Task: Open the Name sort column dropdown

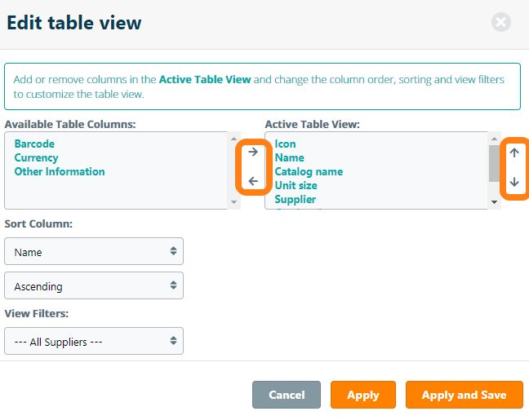Action: (x=94, y=252)
